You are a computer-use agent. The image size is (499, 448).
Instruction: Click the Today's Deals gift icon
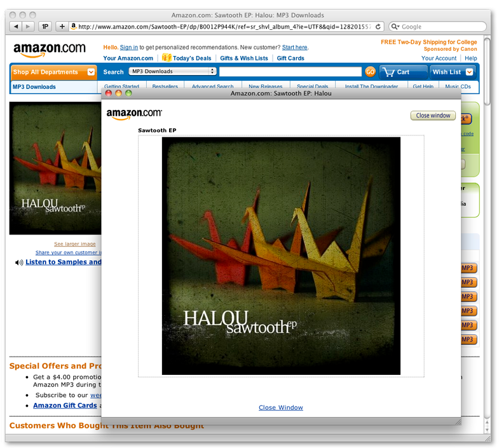167,58
